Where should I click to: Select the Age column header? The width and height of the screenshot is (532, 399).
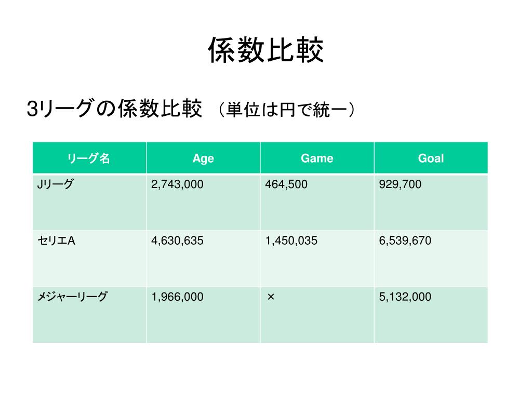pyautogui.click(x=203, y=158)
